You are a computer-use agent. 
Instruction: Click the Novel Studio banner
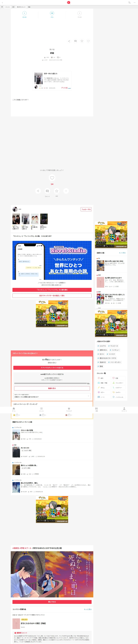(52, 260)
